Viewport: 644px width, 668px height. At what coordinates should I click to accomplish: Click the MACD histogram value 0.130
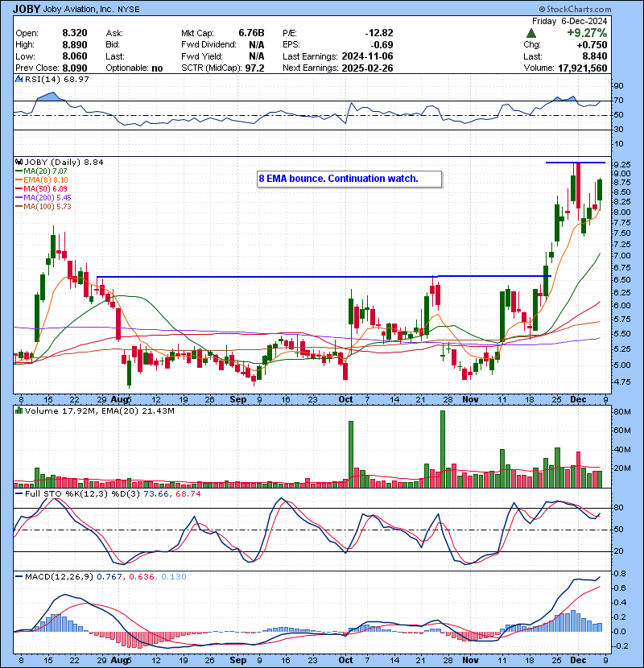pos(173,577)
